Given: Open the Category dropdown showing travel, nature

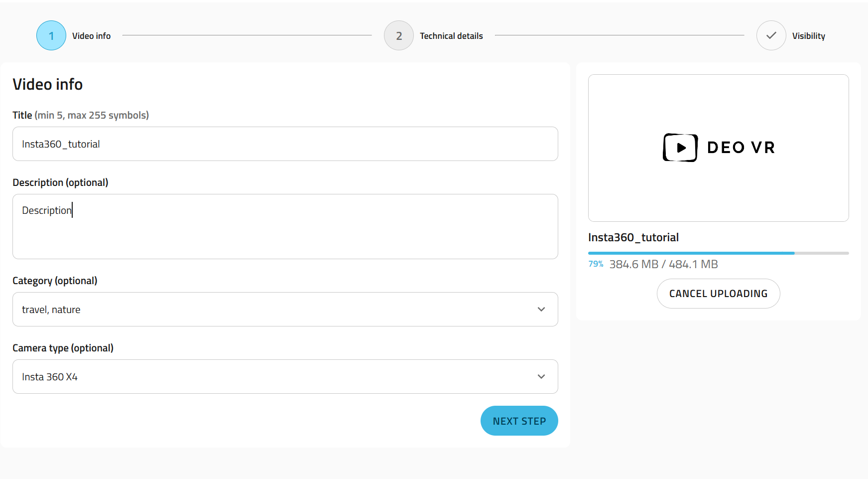Looking at the screenshot, I should point(285,310).
